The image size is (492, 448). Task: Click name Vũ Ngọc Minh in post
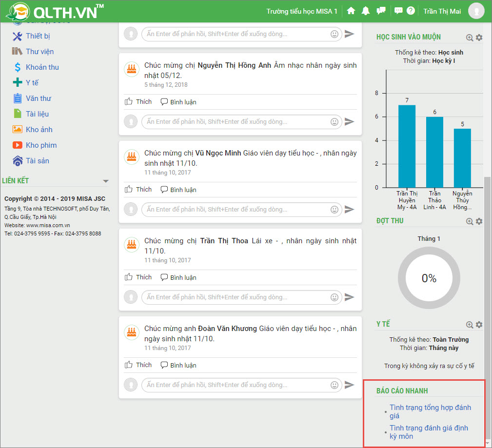(218, 153)
